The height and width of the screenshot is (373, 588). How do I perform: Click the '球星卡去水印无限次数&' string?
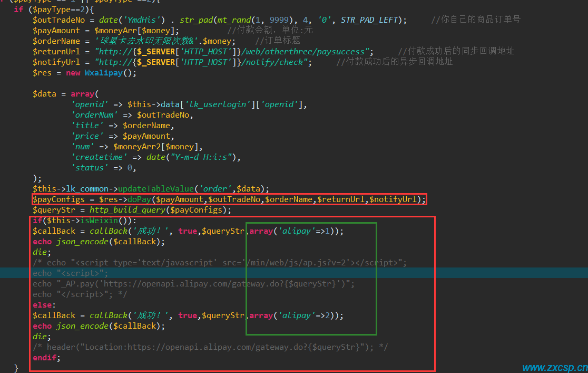pyautogui.click(x=146, y=41)
